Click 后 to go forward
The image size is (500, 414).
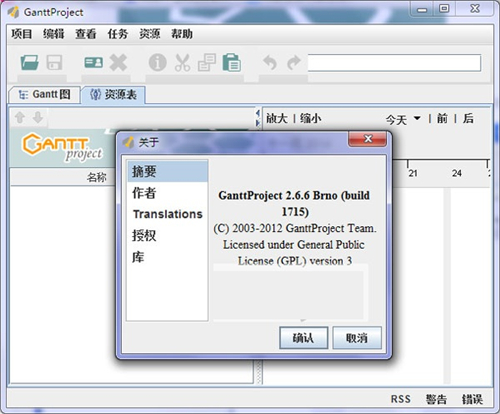tap(468, 118)
